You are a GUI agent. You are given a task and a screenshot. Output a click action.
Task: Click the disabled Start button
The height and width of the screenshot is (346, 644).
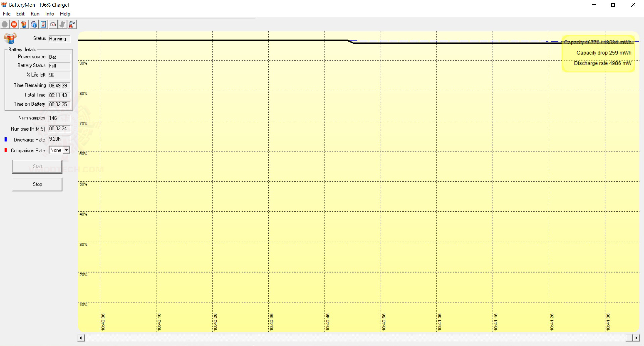click(37, 167)
